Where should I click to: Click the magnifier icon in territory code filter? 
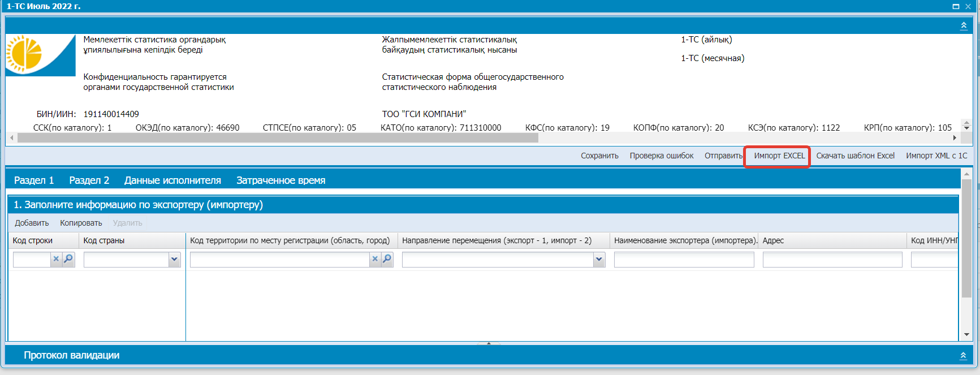point(387,259)
